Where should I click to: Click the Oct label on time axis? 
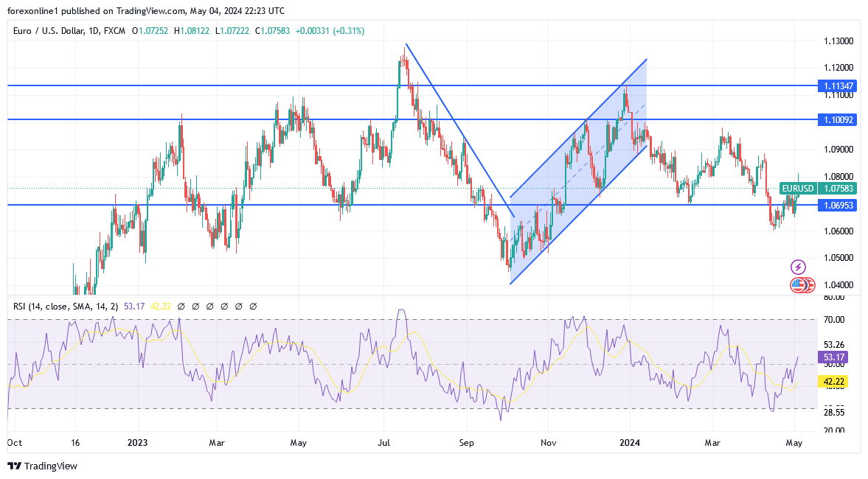[15, 443]
